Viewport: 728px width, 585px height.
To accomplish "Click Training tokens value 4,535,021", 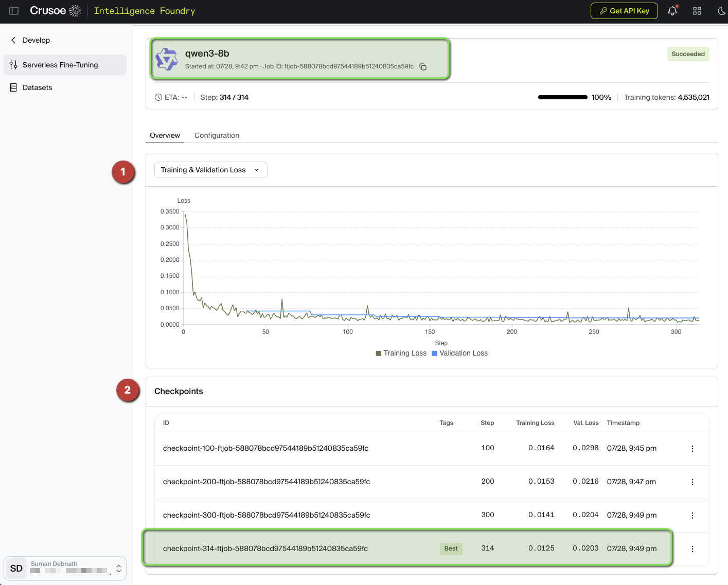I will coord(694,97).
